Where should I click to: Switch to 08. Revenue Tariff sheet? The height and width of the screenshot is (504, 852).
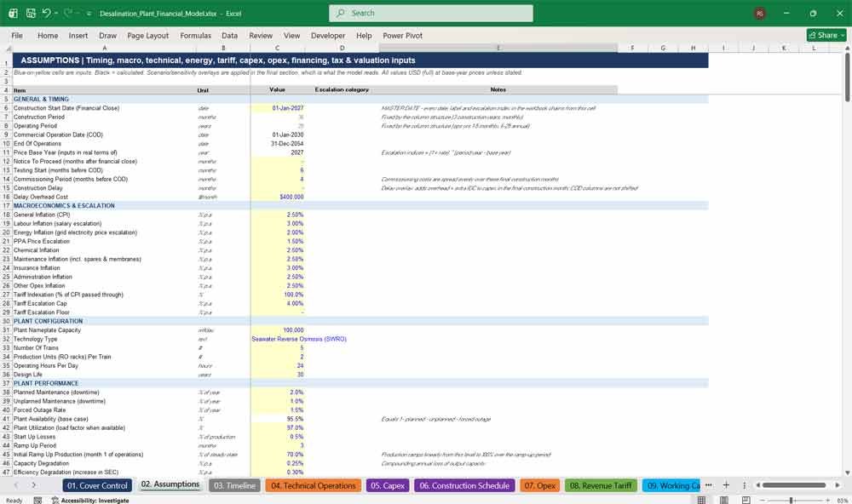coord(601,485)
